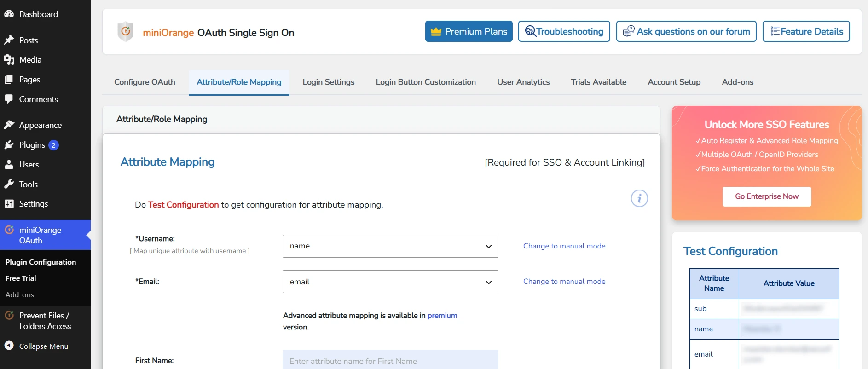Click the magnifier icon on Troubleshooting

(530, 31)
